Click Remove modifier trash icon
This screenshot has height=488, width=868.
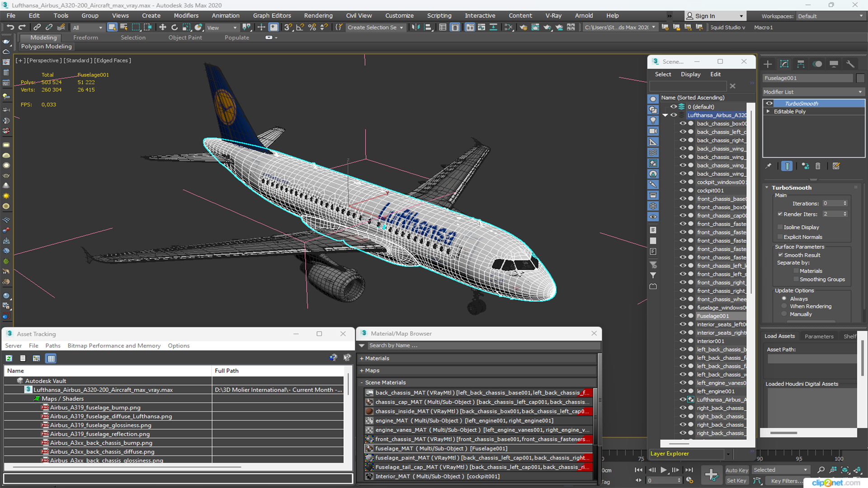coord(818,166)
